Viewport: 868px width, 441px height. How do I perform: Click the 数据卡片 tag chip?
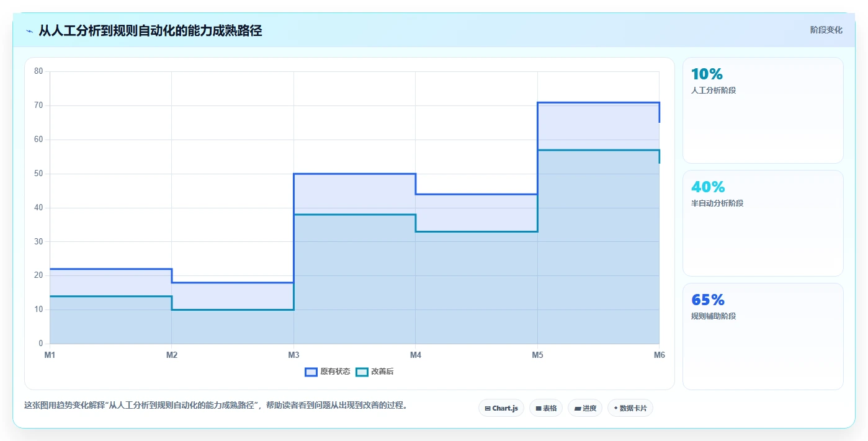tap(630, 408)
